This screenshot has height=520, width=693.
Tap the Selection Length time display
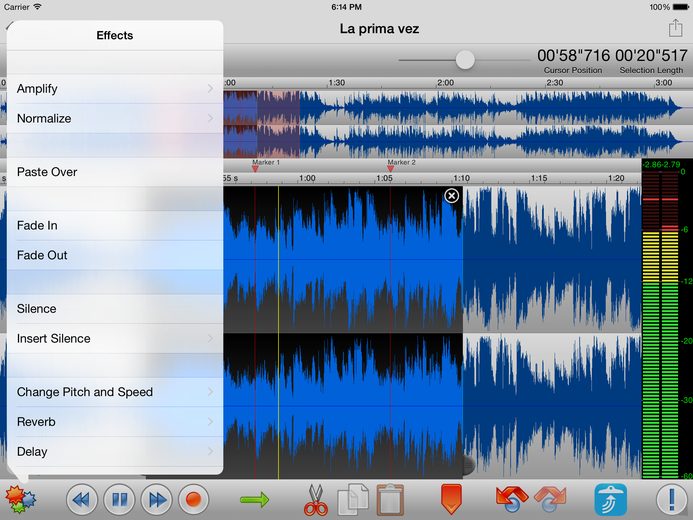tap(651, 56)
